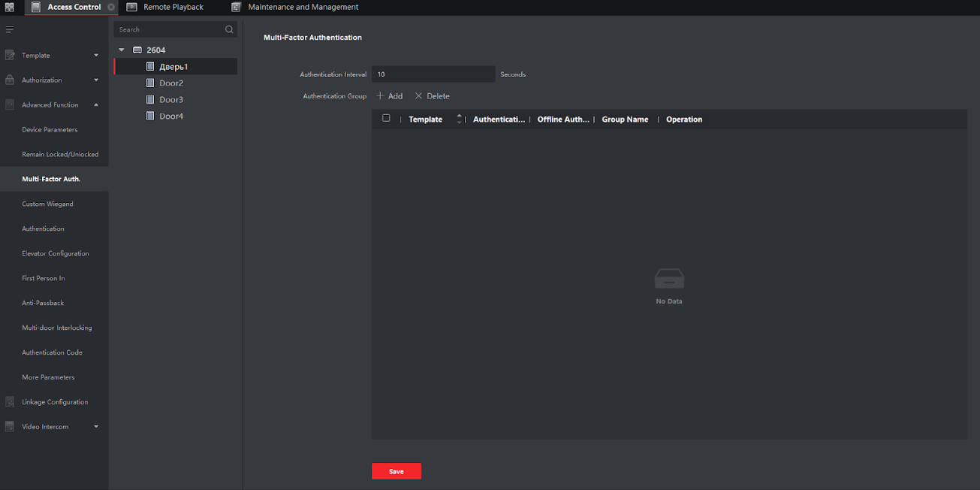The height and width of the screenshot is (490, 980).
Task: Collapse the sidebar using the hamburger icon
Action: [x=10, y=30]
